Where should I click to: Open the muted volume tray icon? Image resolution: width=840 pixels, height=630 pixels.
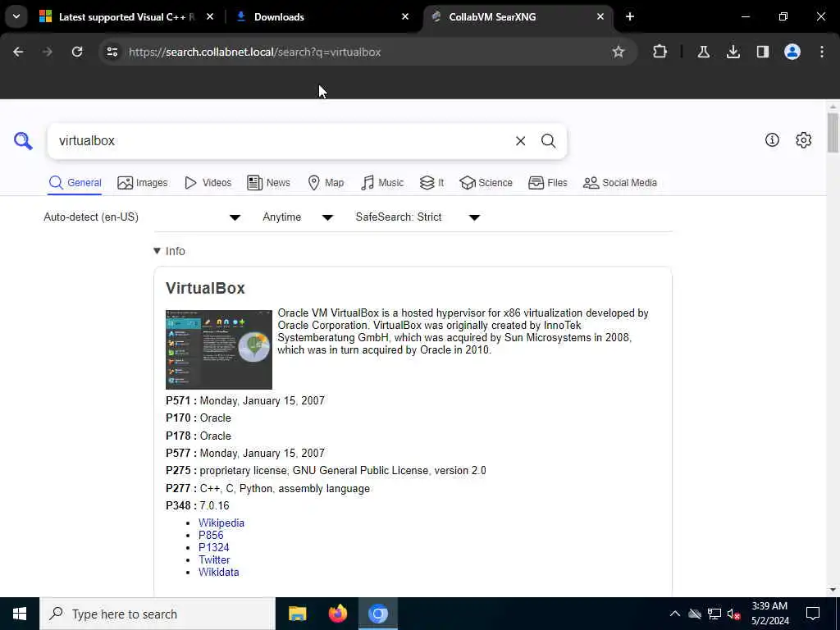click(733, 614)
